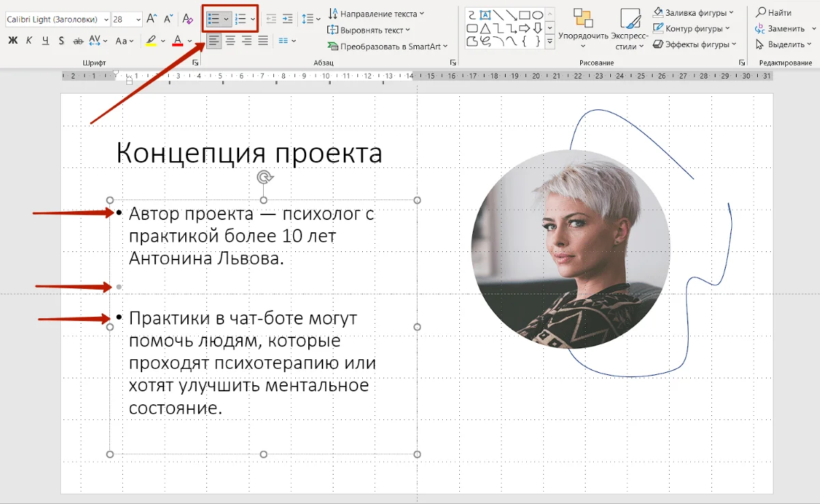This screenshot has height=504, width=820.
Task: Click the slide title Концепция проекта
Action: coord(249,153)
